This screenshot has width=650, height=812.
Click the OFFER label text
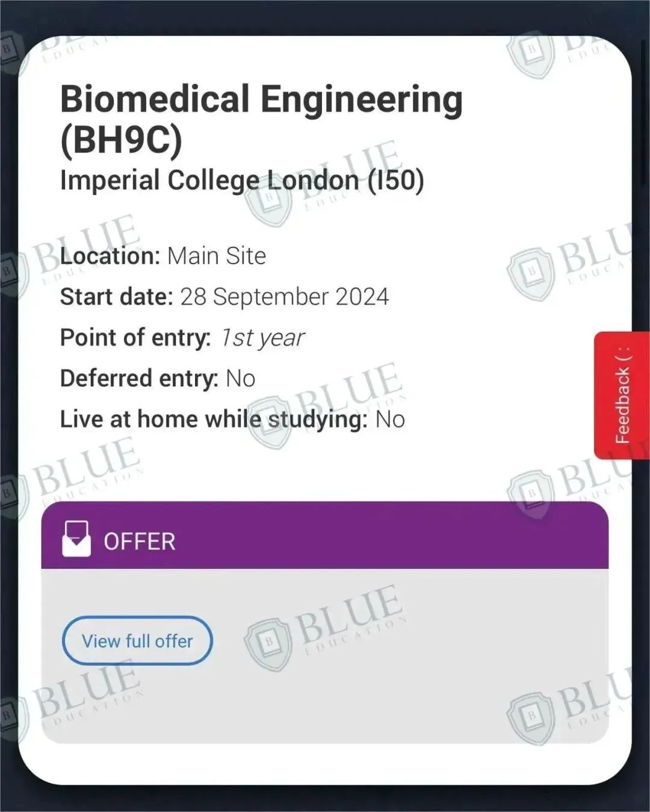[140, 542]
